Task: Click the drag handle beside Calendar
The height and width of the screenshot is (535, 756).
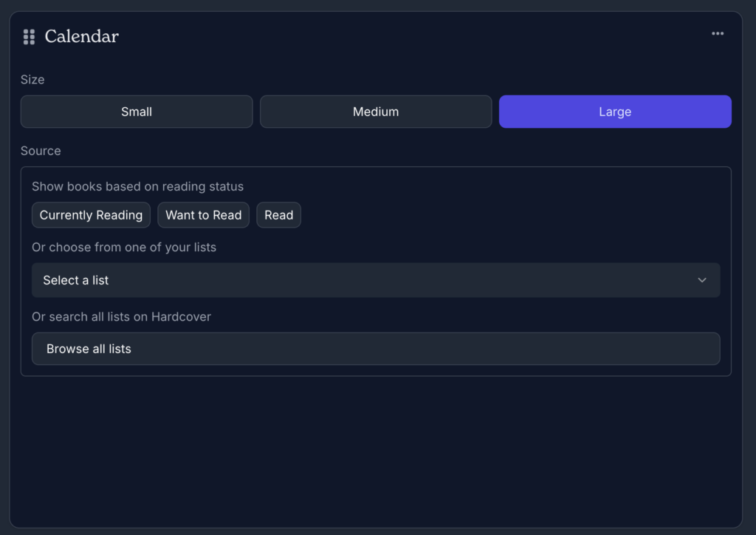Action: point(29,37)
